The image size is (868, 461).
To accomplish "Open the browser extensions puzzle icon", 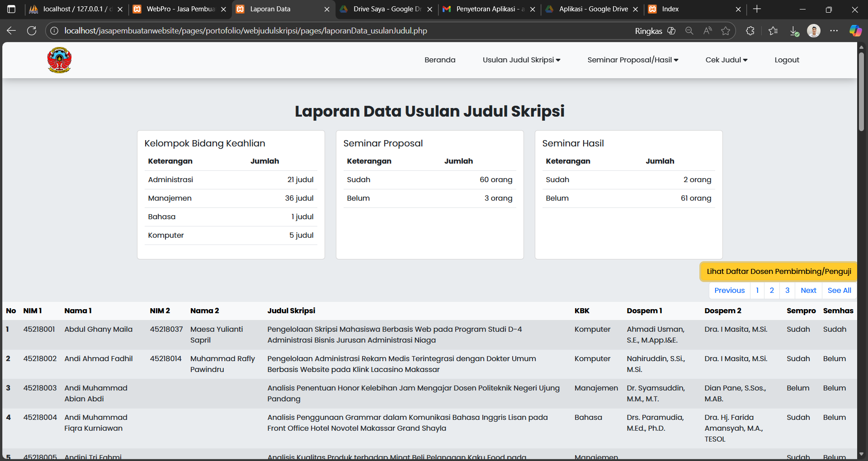I will click(750, 31).
